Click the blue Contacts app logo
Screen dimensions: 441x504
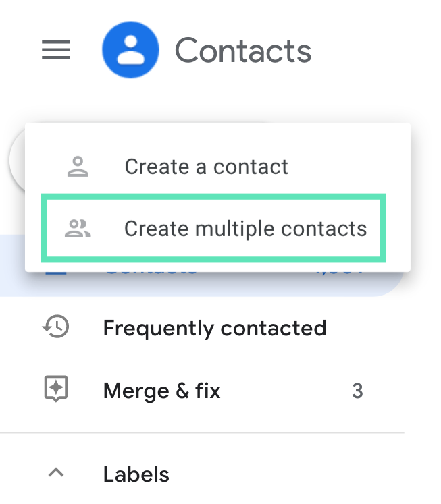pyautogui.click(x=130, y=51)
